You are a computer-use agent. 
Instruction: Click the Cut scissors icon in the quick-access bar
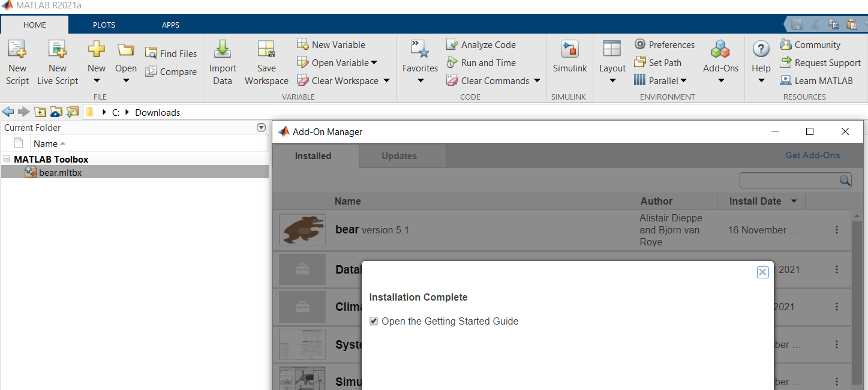tap(815, 24)
